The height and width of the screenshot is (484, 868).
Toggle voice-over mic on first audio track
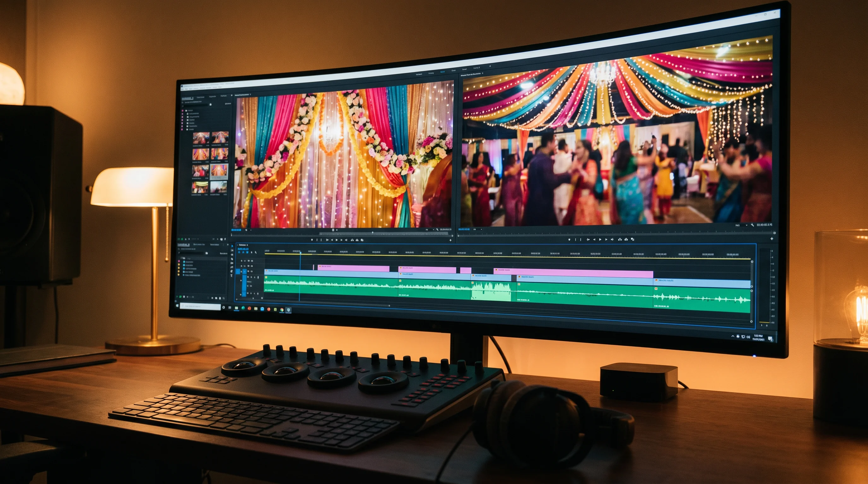258,277
